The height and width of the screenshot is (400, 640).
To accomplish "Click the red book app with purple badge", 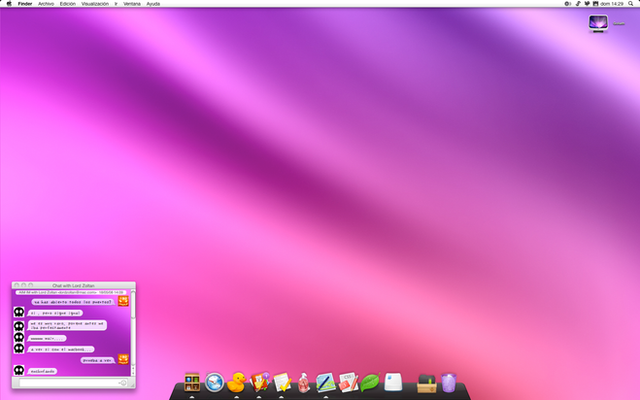I will click(260, 382).
